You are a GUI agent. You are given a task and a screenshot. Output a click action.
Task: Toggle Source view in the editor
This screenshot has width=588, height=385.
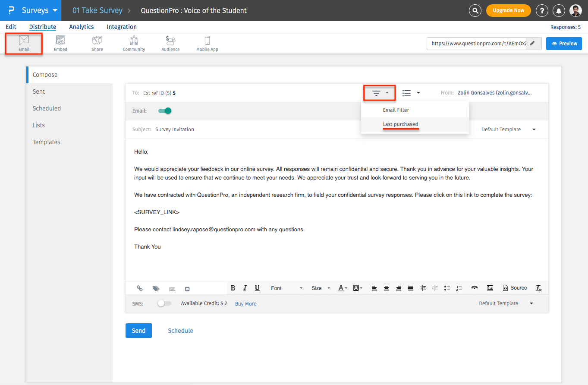coord(515,288)
